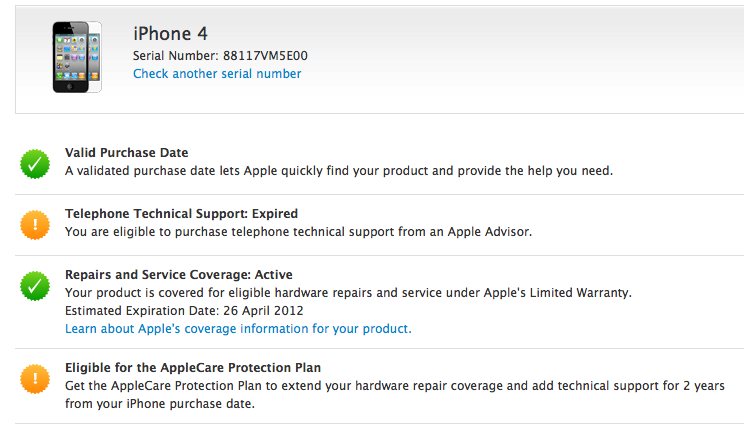Screen dimensions: 744x439
Task: Click the green checkmark beside Valid Purchase Date
Action: tap(35, 164)
